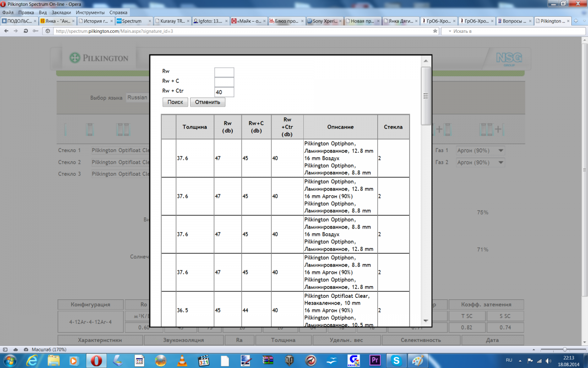Image resolution: width=588 pixels, height=368 pixels.
Task: Click the password manager key icon
Action: coord(35,31)
